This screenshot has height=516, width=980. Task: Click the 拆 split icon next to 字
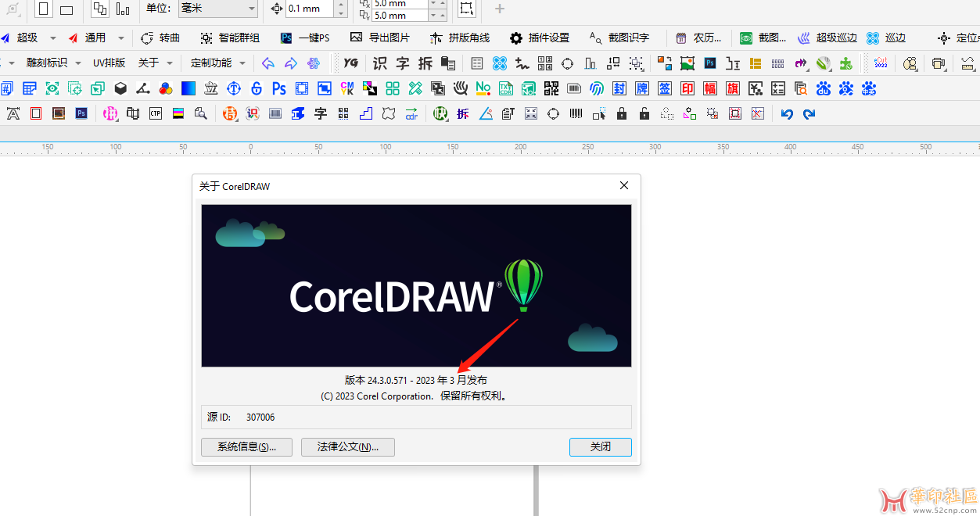(425, 63)
